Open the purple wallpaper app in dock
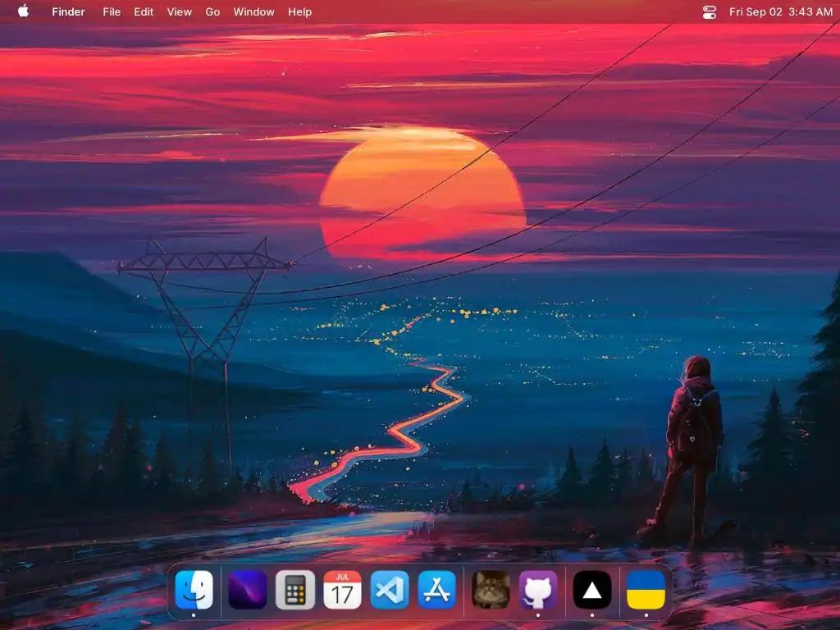The image size is (840, 630). (247, 590)
